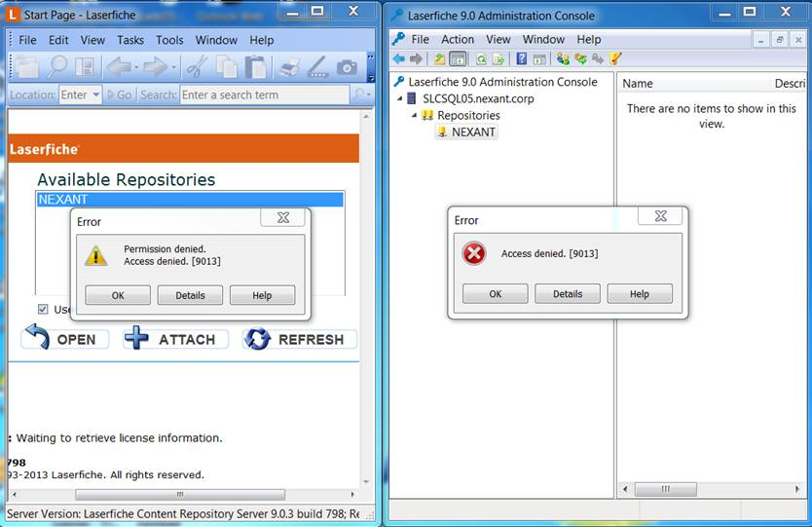812x527 pixels.
Task: Open the Tasks menu in Laserfiche client
Action: point(130,40)
